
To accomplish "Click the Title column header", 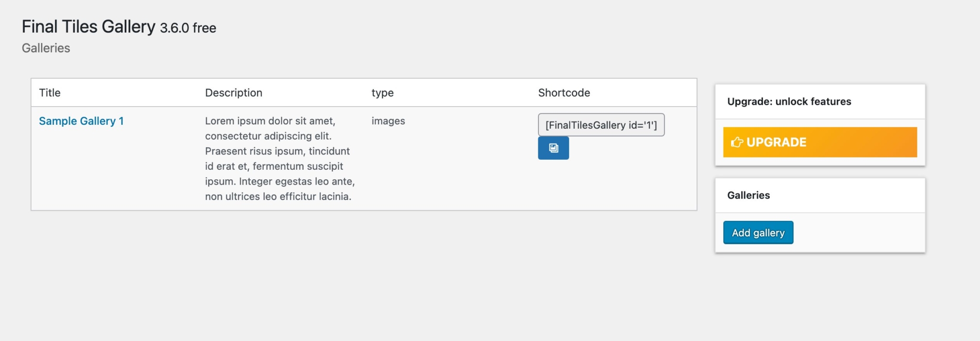I will 50,93.
